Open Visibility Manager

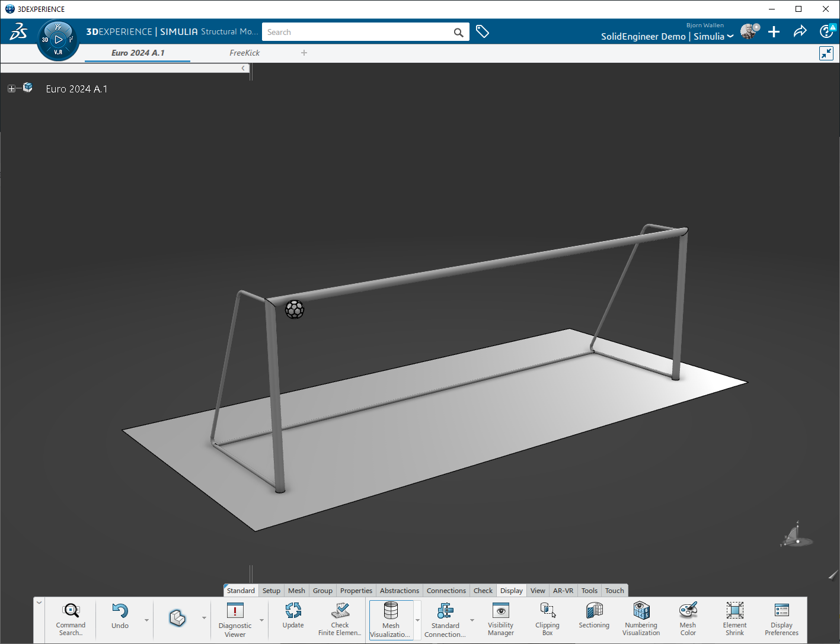(x=500, y=619)
